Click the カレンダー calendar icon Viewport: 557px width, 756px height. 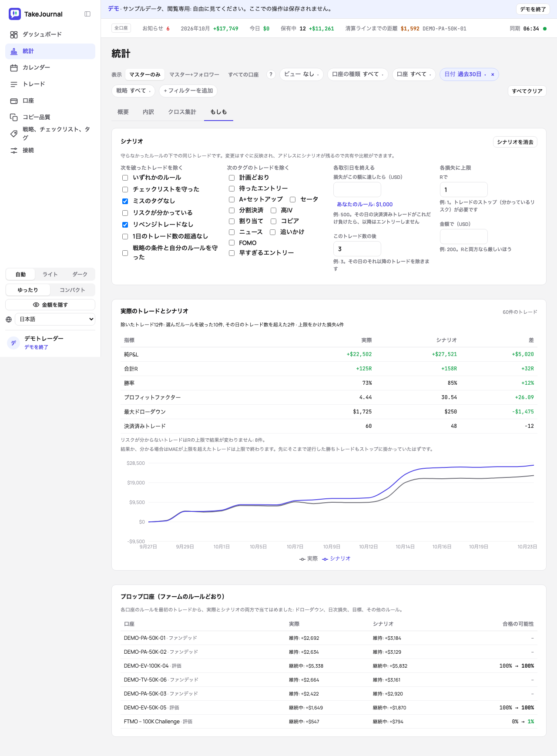coord(14,67)
